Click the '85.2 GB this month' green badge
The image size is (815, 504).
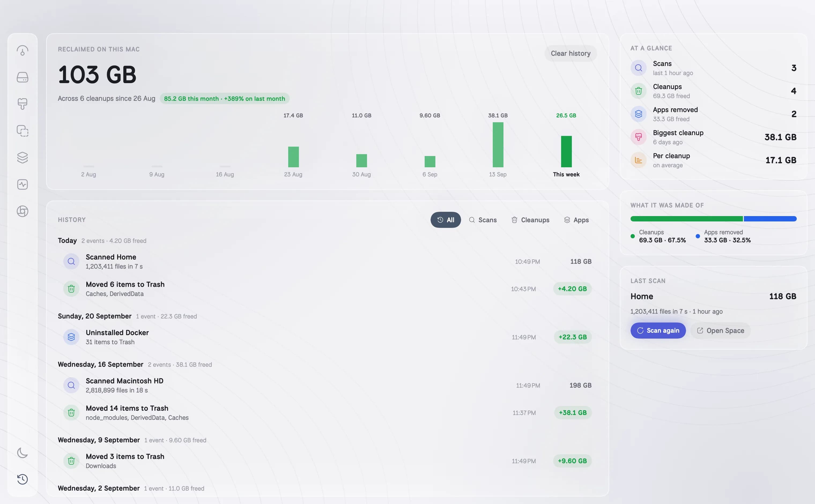[224, 99]
